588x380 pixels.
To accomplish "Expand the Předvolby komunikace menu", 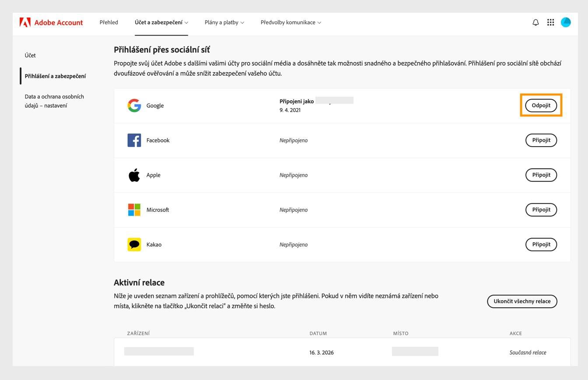I will tap(290, 22).
